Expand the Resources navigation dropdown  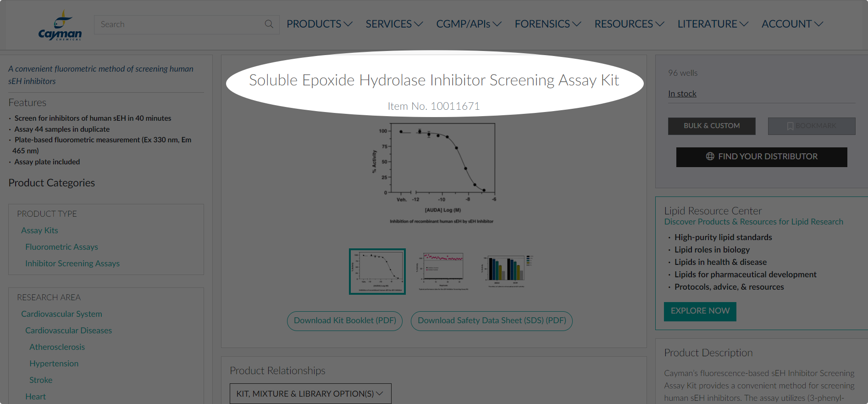(x=629, y=24)
